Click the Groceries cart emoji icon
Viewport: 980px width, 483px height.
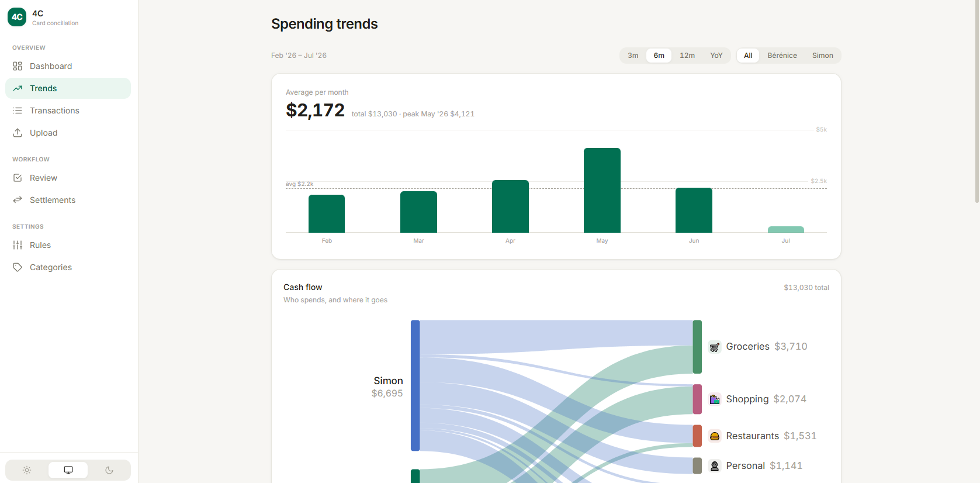715,347
